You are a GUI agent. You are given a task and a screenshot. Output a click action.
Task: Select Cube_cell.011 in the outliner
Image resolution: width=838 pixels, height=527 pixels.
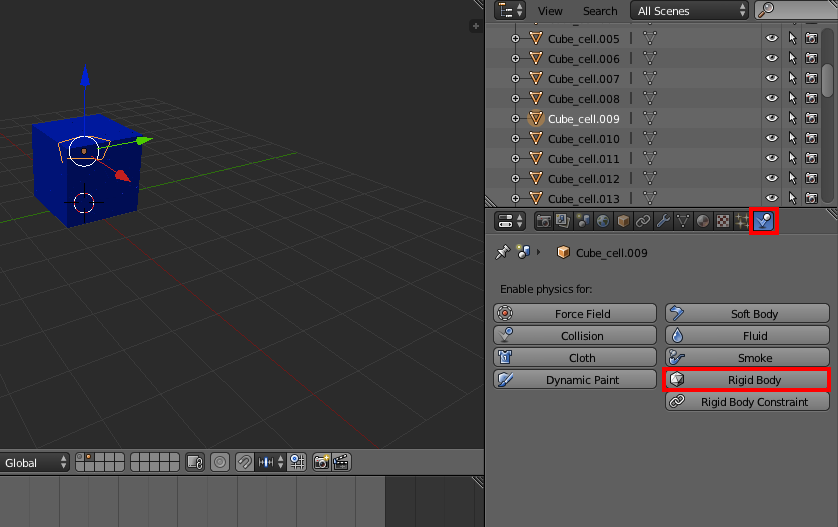pos(584,159)
